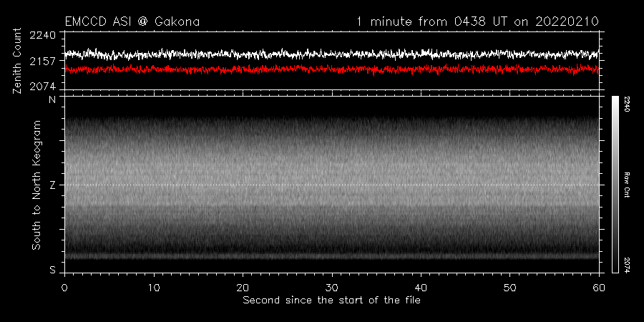
Task: Click the 2074 tick label on the Zenith Count axis
Action: [42, 87]
